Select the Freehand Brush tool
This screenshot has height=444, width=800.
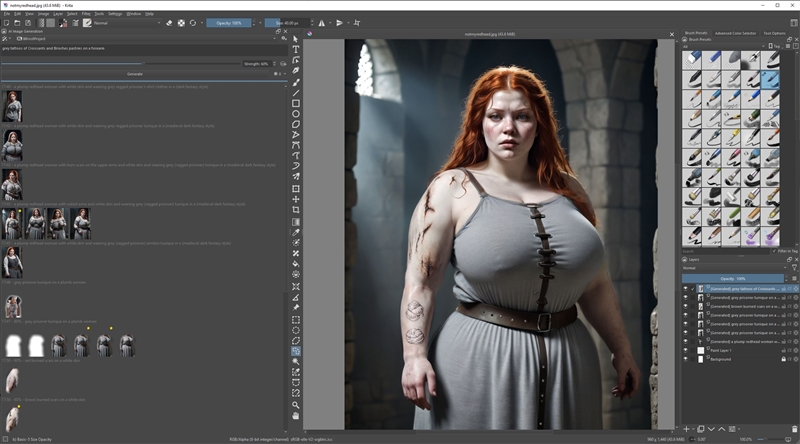click(296, 81)
